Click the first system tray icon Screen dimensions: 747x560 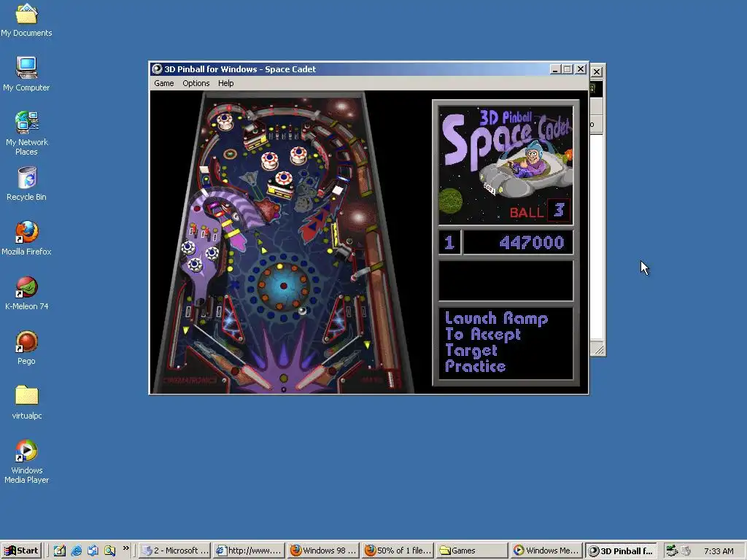coord(672,551)
